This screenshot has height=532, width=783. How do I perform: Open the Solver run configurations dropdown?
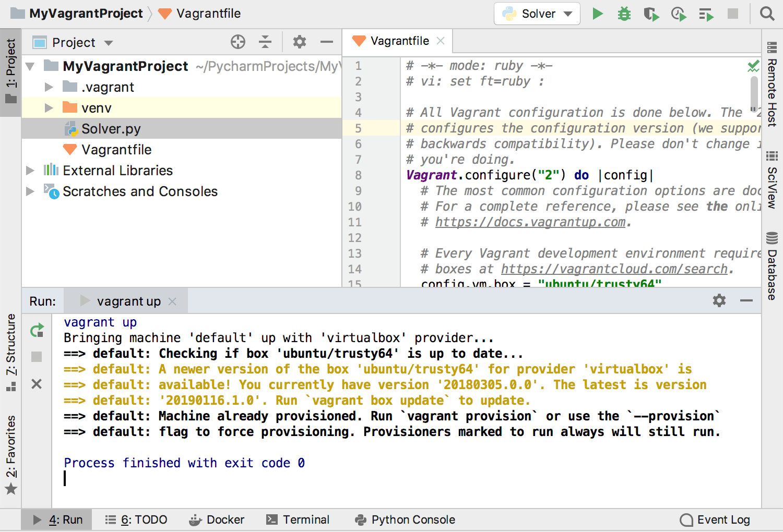(x=537, y=14)
